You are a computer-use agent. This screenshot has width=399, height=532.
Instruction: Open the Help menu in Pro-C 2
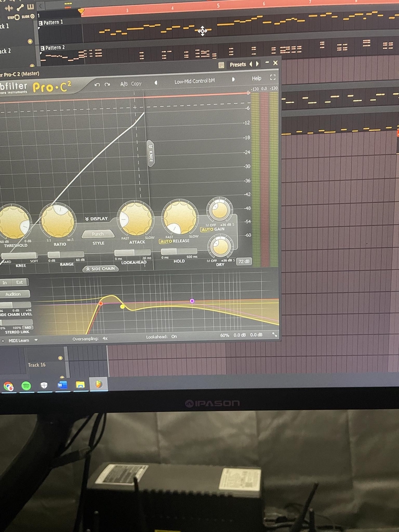point(257,78)
